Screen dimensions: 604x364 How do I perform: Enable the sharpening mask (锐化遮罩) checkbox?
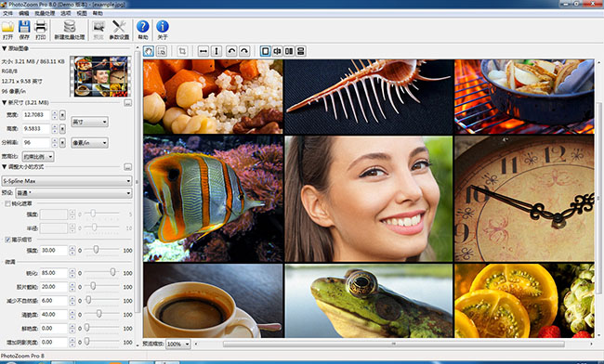coord(7,203)
